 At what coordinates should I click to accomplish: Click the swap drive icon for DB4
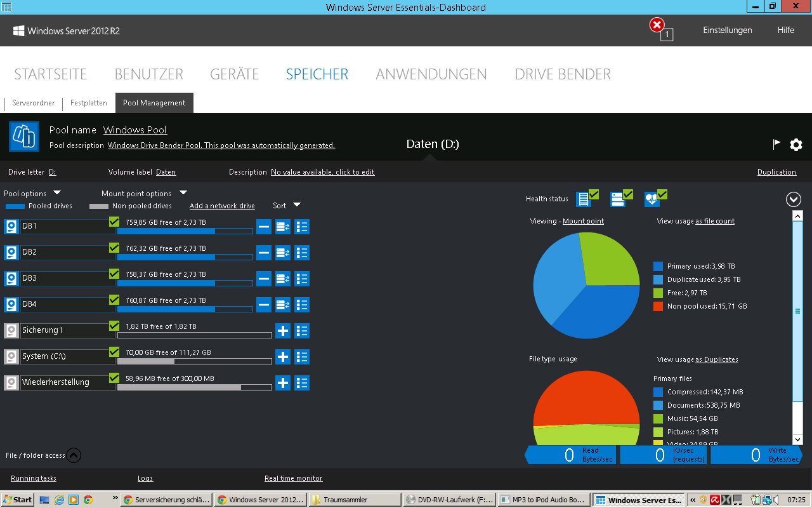point(283,305)
